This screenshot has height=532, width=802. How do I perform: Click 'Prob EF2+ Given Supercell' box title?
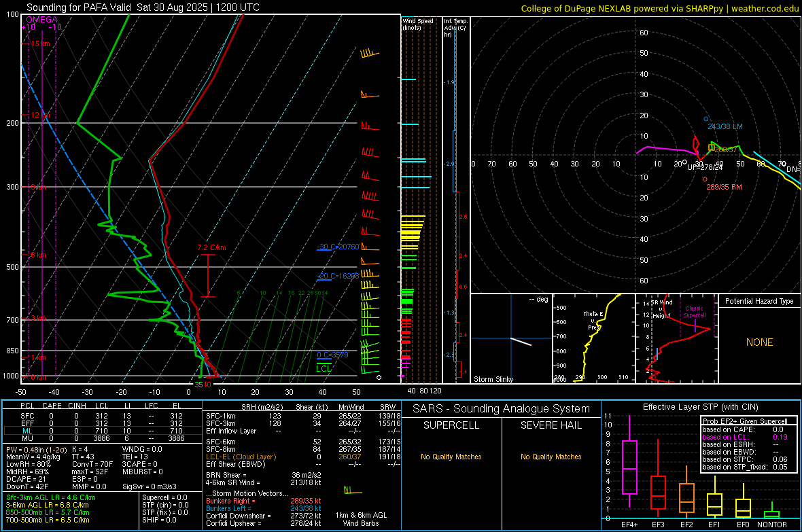[x=745, y=421]
